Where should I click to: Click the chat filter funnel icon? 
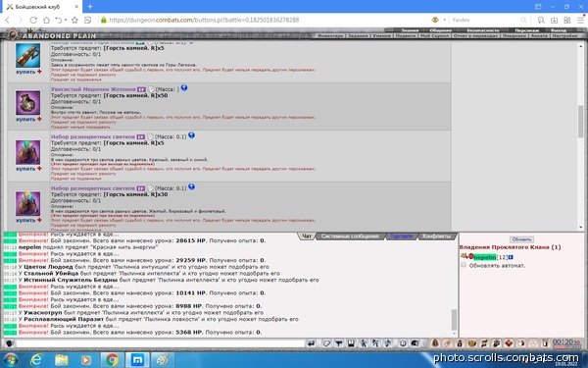coord(339,343)
